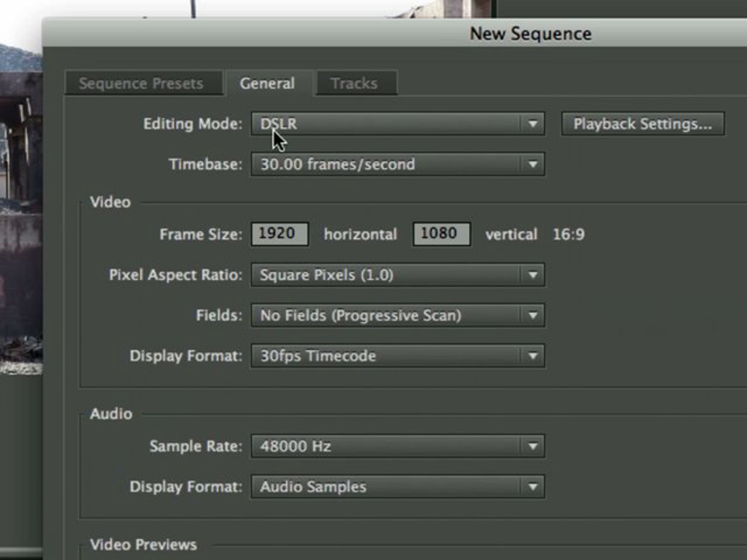Viewport: 747px width, 560px height.
Task: Open the audio Display Format dropdown
Action: 397,487
